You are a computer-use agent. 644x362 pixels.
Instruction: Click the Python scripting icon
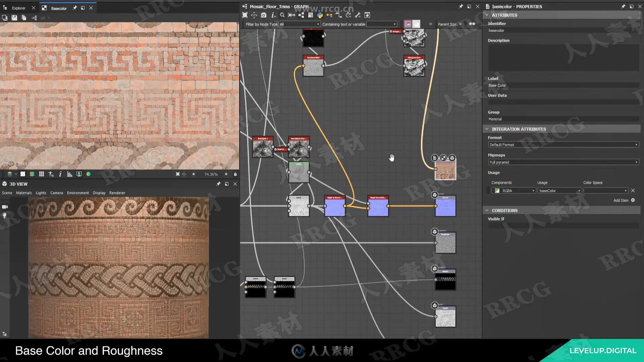pyautogui.click(x=320, y=15)
